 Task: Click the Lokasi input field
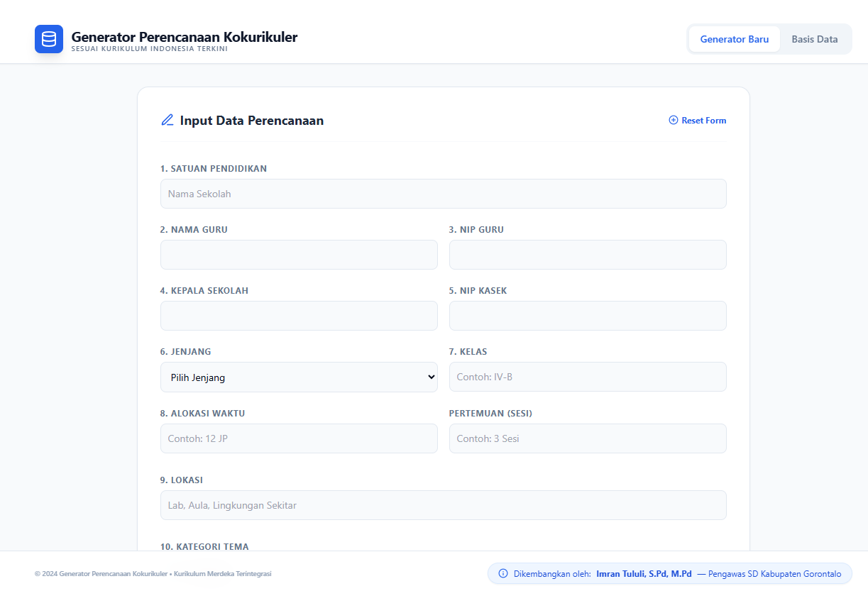tap(443, 505)
